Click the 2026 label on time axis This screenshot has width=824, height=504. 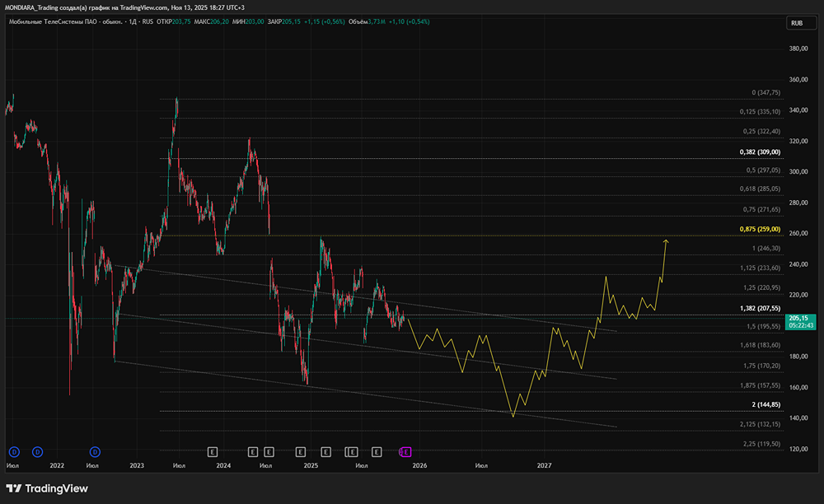pyautogui.click(x=419, y=465)
